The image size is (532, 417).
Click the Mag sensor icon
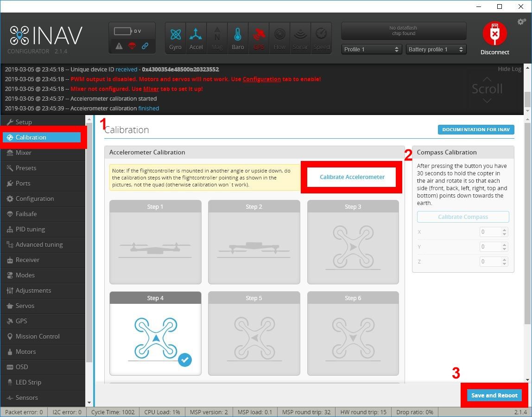217,38
